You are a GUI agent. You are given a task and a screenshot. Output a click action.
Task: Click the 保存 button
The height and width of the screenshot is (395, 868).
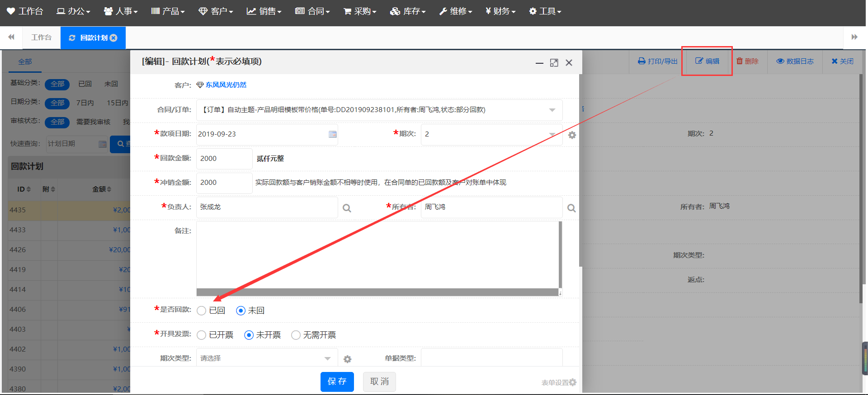click(337, 382)
